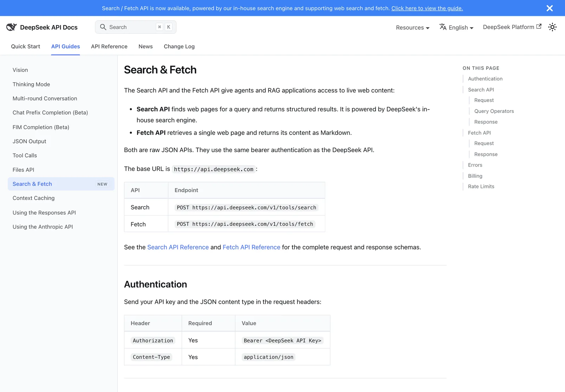Open Tool Calls guide
The image size is (565, 392).
[x=25, y=155]
